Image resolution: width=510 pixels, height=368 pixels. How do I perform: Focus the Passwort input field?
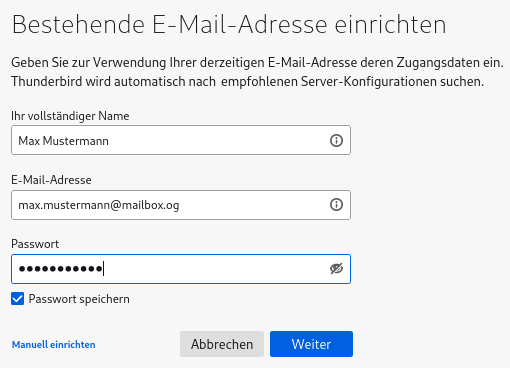pos(181,269)
